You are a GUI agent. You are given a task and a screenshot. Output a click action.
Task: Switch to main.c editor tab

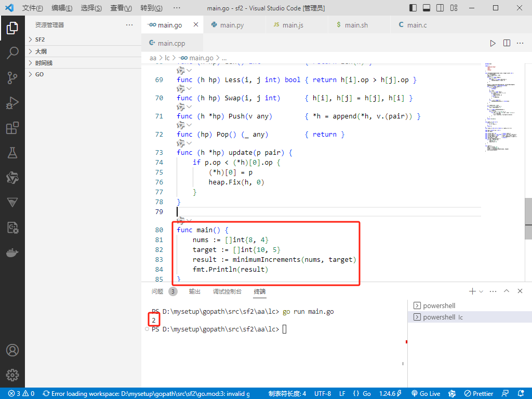[422, 25]
